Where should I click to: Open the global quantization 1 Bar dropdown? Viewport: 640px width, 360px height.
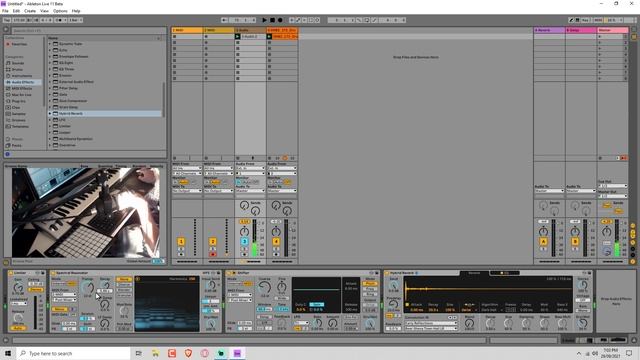click(x=75, y=20)
